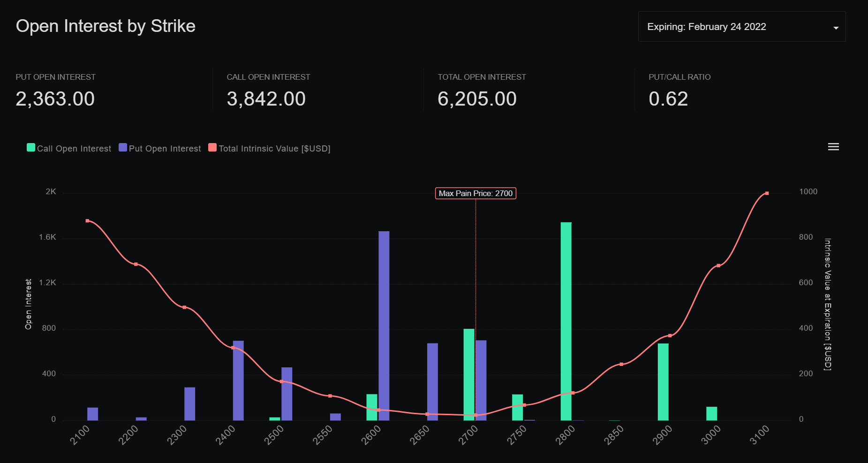Select the green call bar at 2900 strike

coord(663,382)
